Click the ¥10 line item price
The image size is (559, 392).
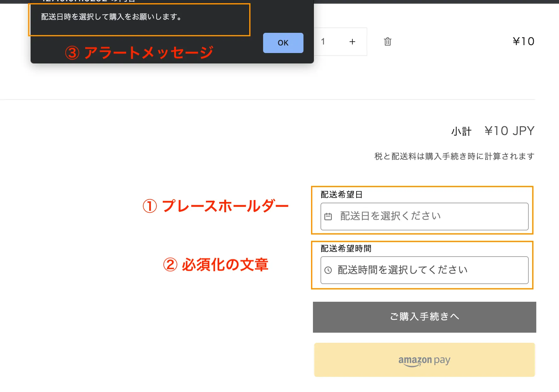523,41
